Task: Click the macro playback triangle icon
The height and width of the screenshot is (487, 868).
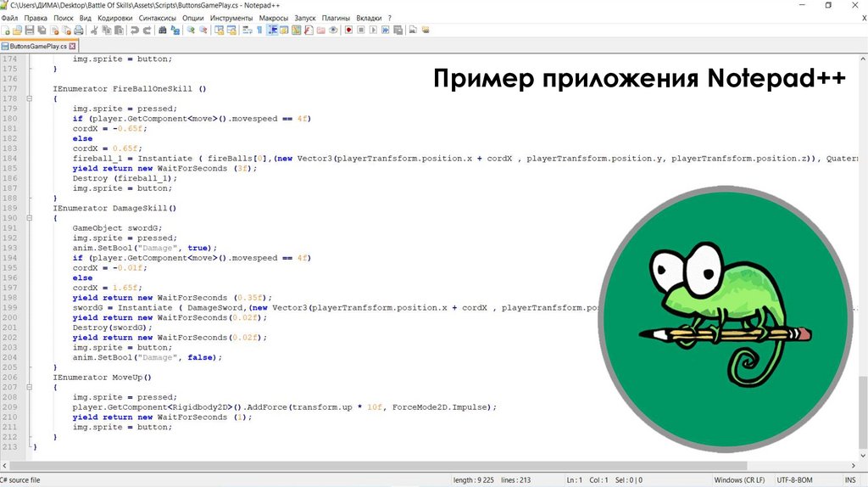Action: 373,30
